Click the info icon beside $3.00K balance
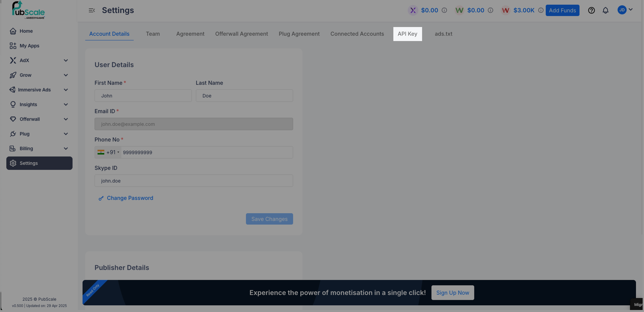 [540, 10]
